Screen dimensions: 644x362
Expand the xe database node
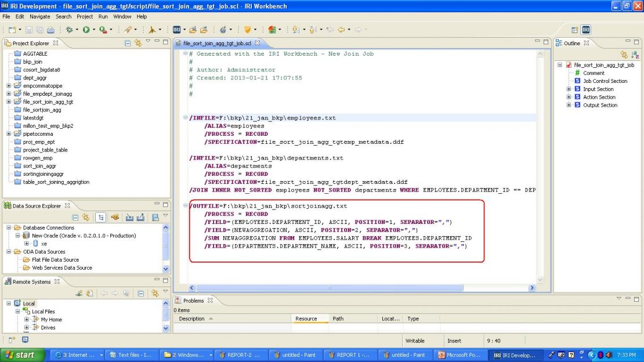27,244
